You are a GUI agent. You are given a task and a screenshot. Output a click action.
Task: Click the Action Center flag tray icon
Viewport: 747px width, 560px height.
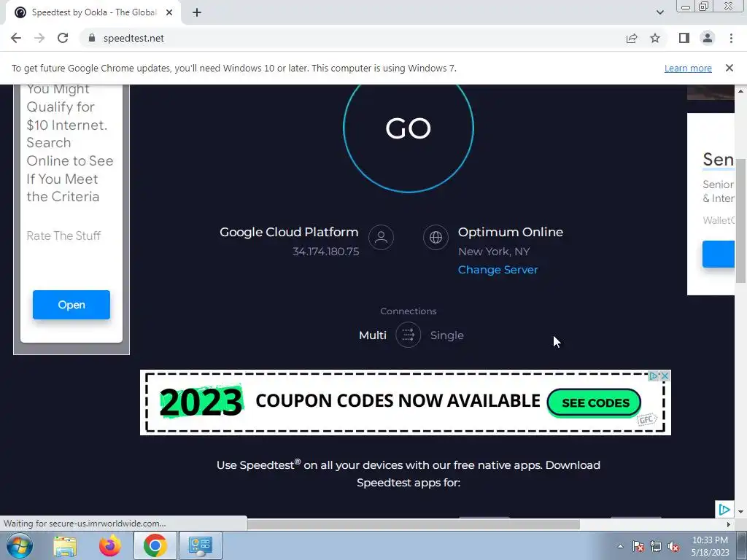pyautogui.click(x=638, y=546)
